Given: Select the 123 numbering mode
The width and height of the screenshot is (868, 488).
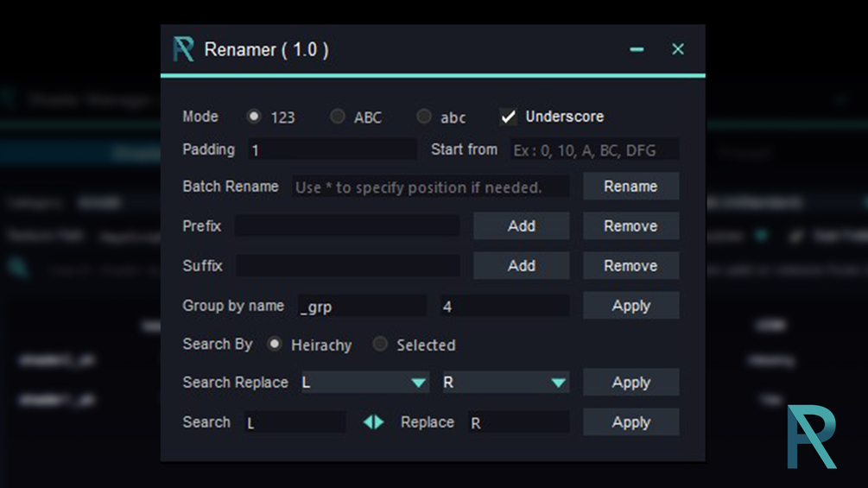Looking at the screenshot, I should [254, 117].
